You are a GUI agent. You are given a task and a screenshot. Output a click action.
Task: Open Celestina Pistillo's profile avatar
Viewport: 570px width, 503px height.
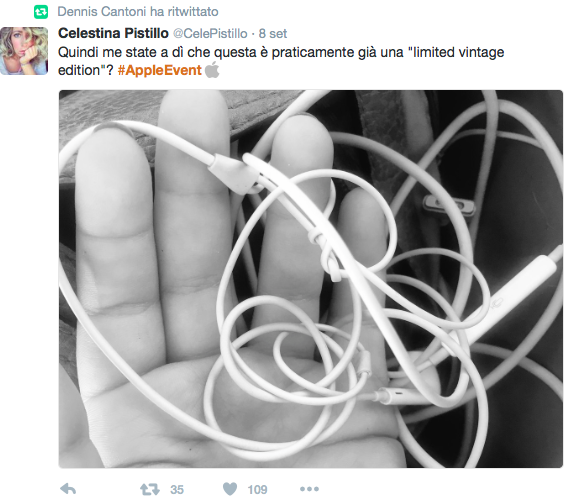coord(24,51)
